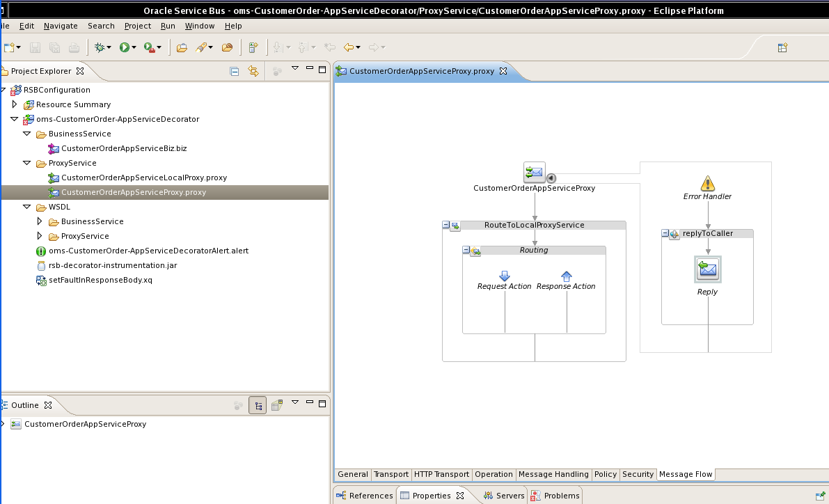Collapse the Routing node
This screenshot has height=504, width=829.
tap(466, 250)
